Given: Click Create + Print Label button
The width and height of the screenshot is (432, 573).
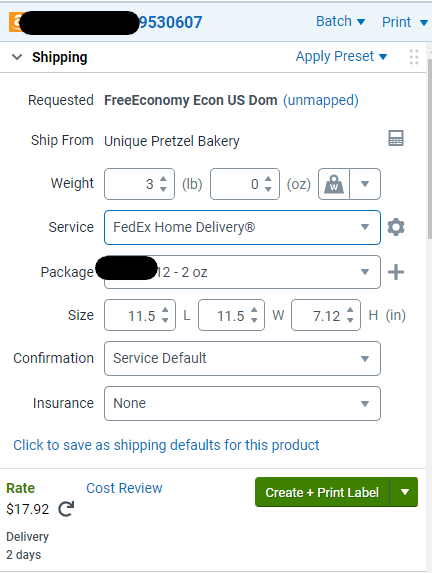Looking at the screenshot, I should [322, 492].
